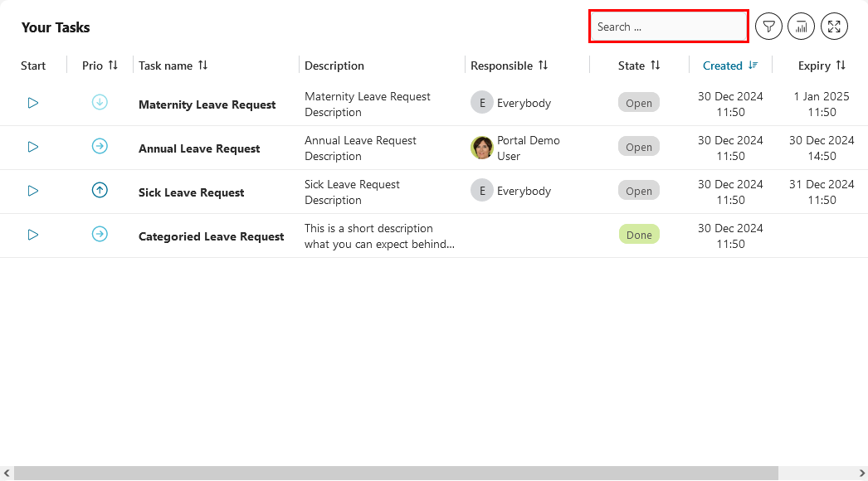Click Open state badge of Maternity Leave Request
Screen dimensions: 868x481
[639, 103]
